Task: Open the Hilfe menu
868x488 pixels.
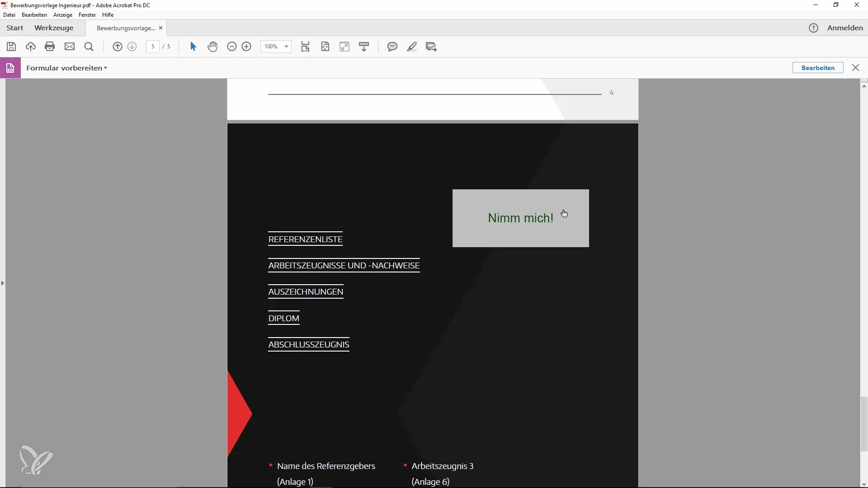Action: [108, 15]
